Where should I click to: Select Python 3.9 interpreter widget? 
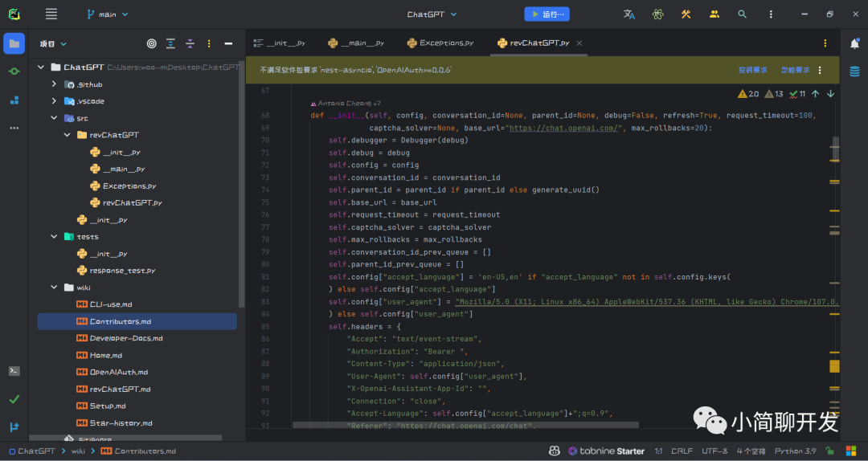pos(796,451)
